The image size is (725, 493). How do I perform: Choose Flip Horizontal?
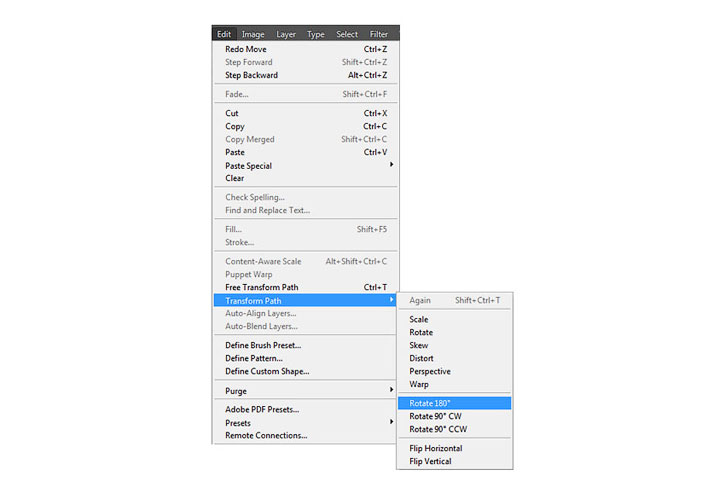pos(455,448)
